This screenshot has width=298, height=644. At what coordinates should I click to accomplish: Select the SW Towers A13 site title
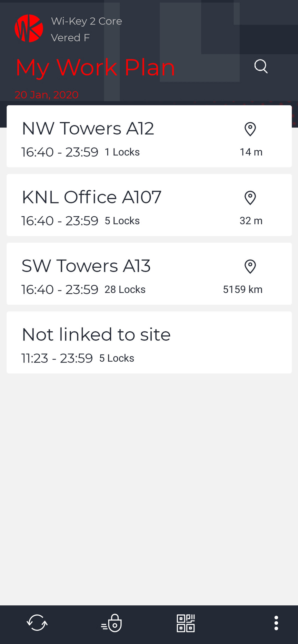pyautogui.click(x=86, y=266)
